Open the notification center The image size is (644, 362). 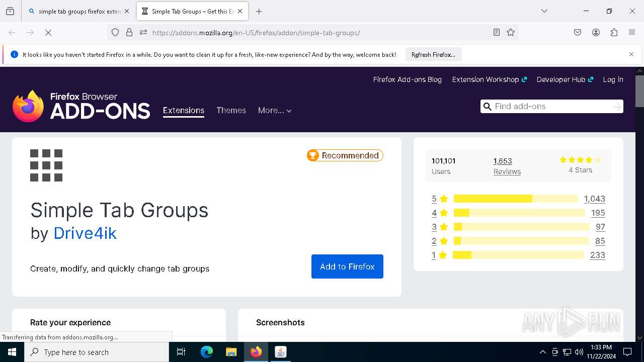[x=627, y=352]
